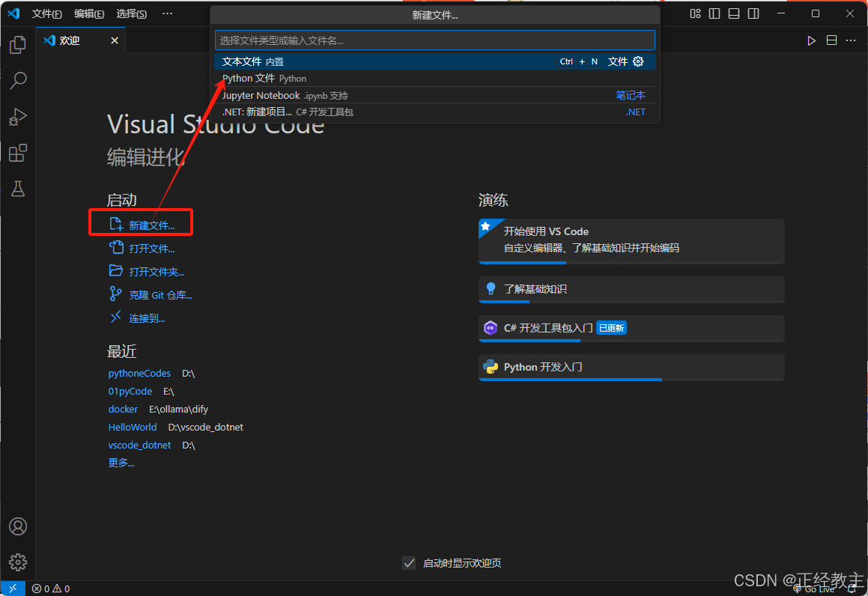Click the 打开文件夹... link

157,272
